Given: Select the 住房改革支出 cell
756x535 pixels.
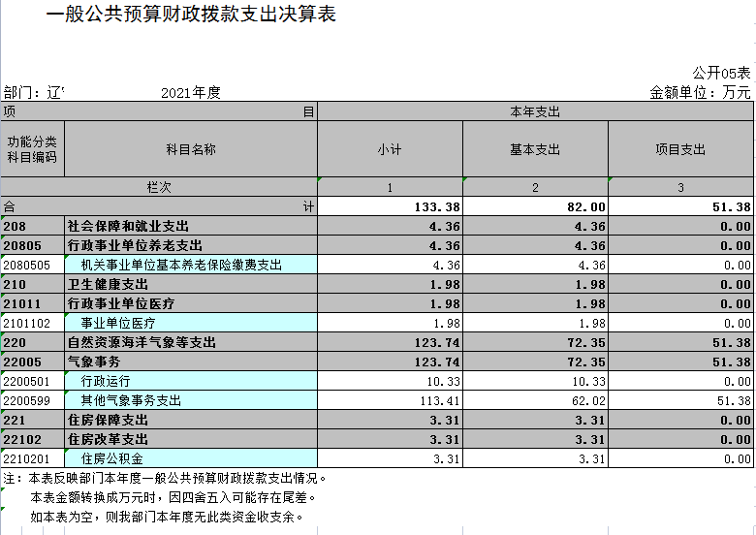Looking at the screenshot, I should pos(191,439).
